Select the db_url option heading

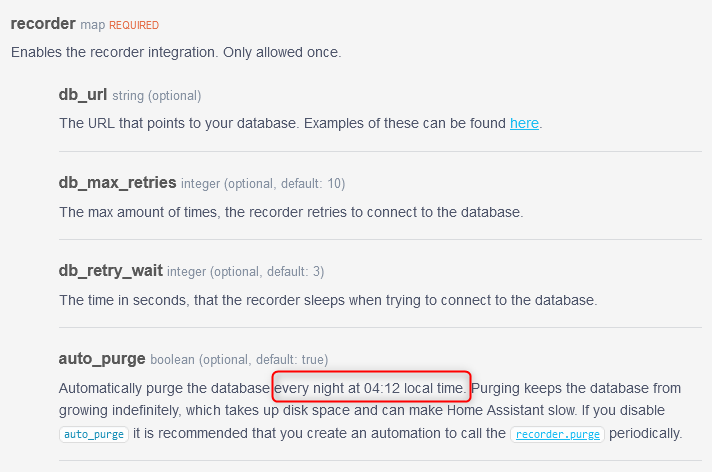click(x=83, y=95)
